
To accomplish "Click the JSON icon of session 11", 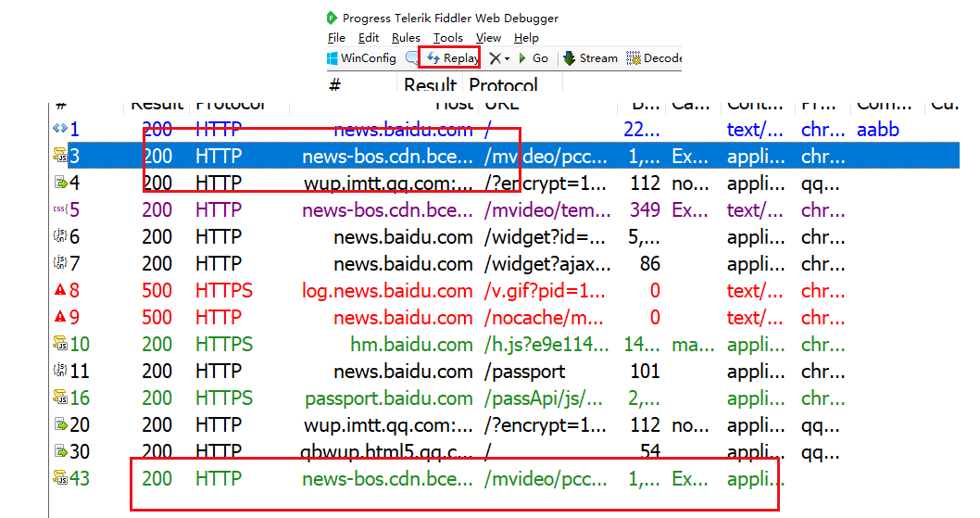I will [60, 371].
